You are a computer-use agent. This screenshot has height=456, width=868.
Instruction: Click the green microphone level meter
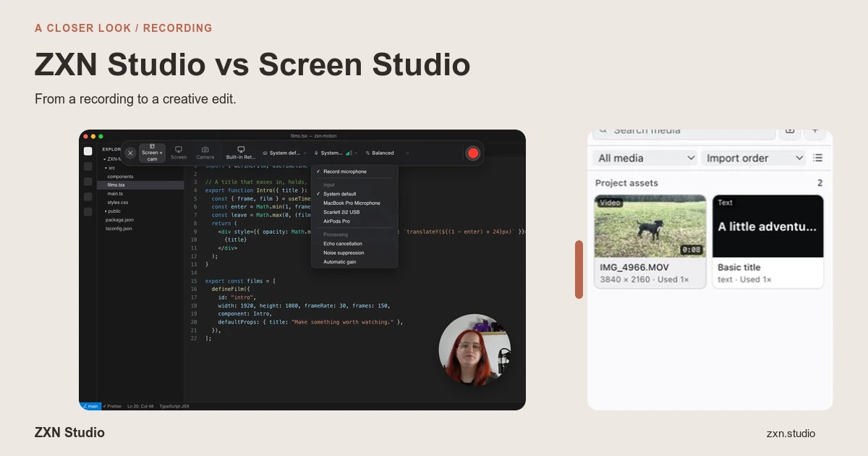[349, 153]
